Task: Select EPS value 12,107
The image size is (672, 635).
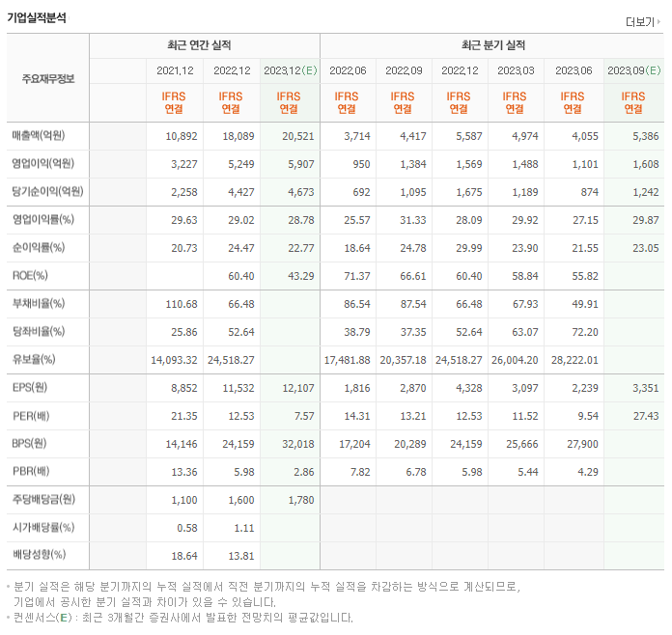Action: click(x=297, y=388)
